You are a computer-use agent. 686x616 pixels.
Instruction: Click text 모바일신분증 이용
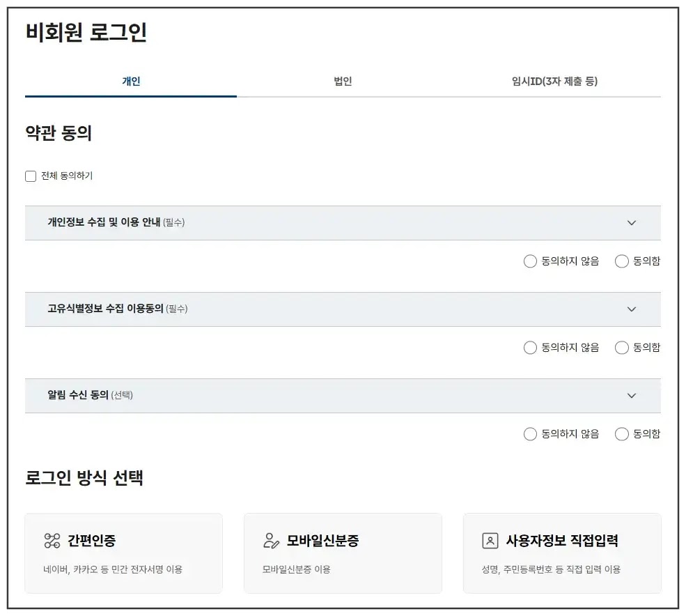[x=296, y=569]
